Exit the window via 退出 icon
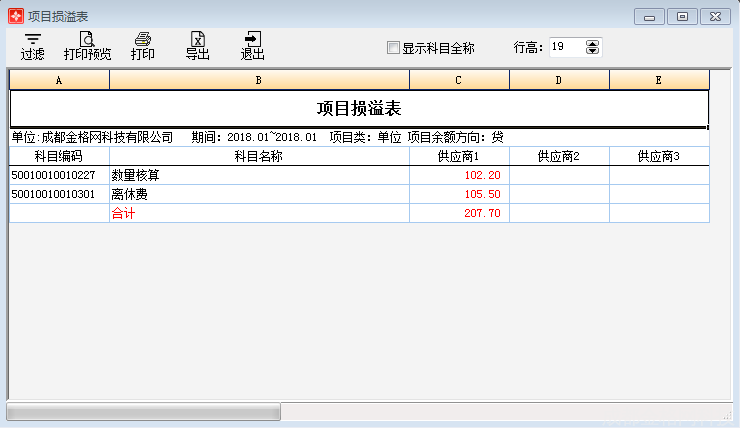 point(252,46)
